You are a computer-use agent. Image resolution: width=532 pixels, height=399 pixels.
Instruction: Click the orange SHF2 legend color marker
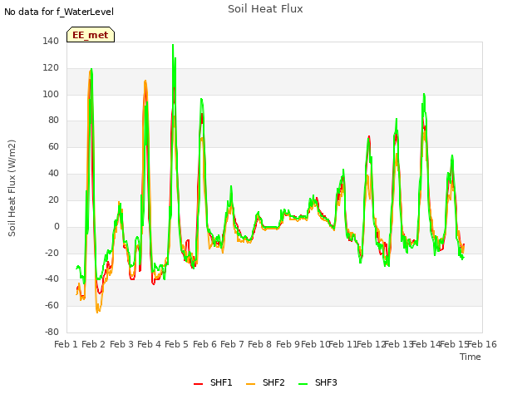250,384
